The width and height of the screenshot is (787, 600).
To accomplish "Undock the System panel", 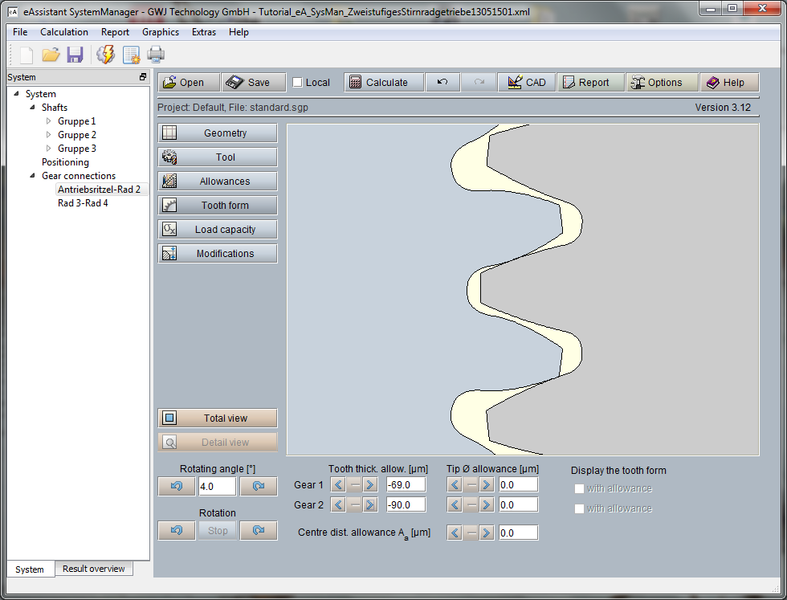I will click(143, 77).
